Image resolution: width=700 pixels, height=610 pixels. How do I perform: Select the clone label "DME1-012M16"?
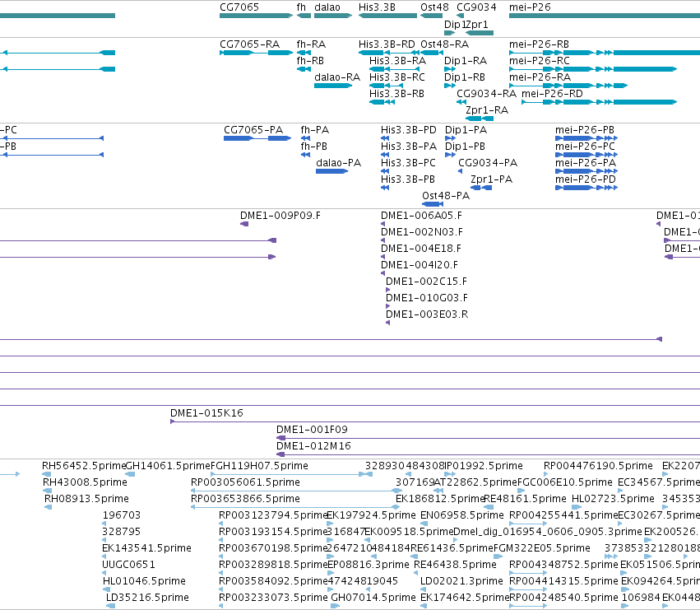313,446
